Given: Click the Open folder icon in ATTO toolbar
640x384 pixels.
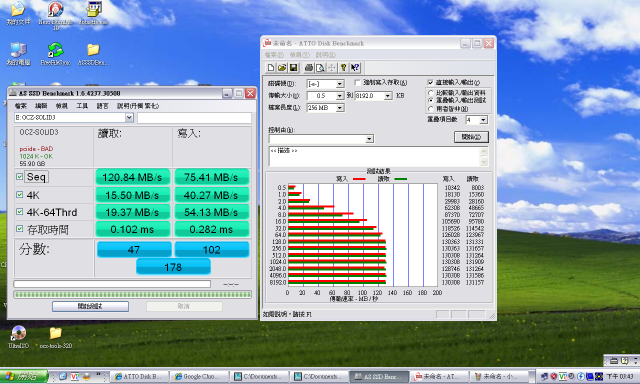Looking at the screenshot, I should tap(282, 68).
